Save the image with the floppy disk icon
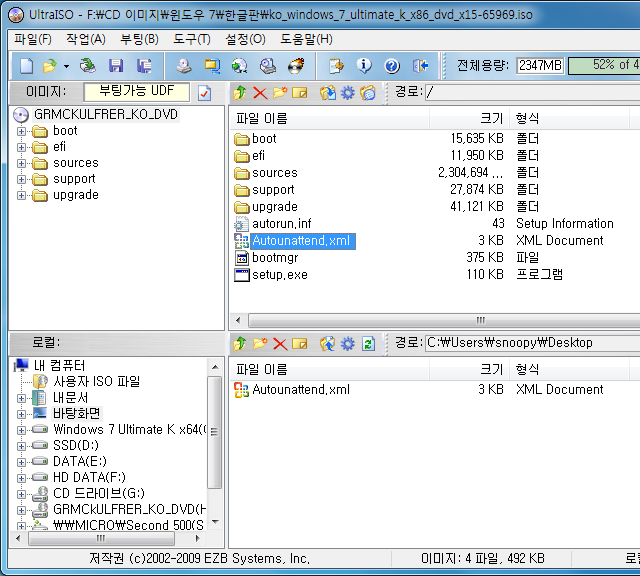 pos(116,65)
